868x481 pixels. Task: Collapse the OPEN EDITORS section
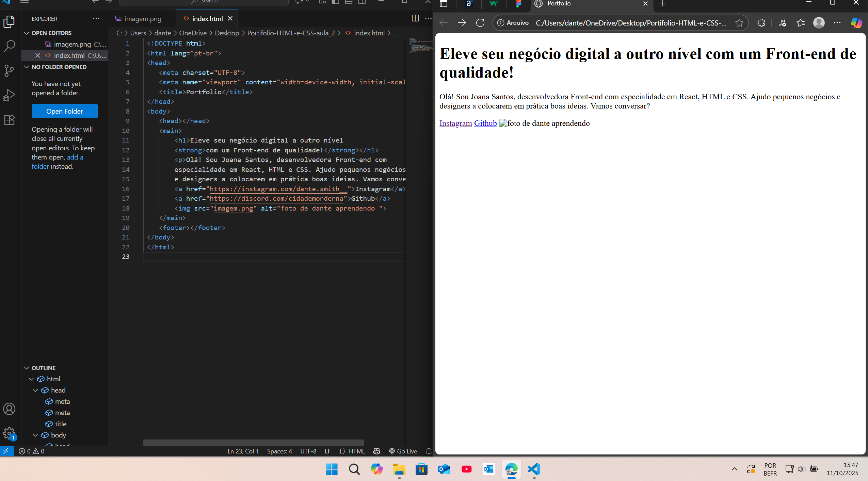[x=27, y=33]
